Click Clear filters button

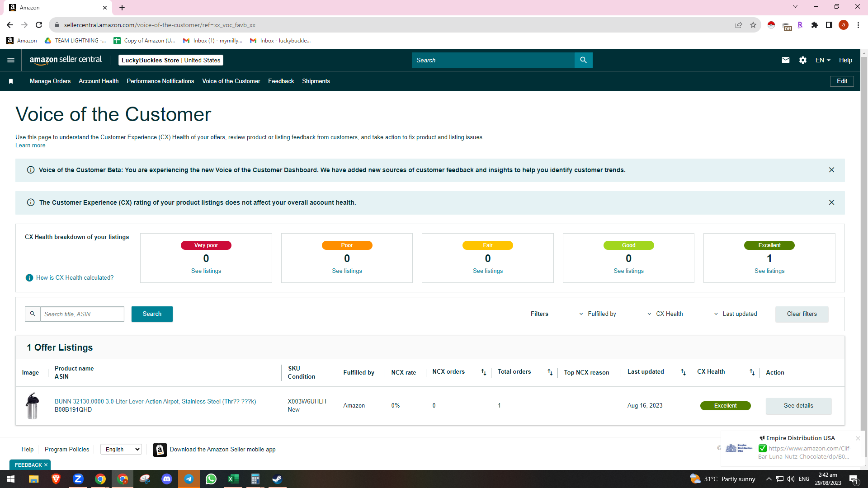(802, 314)
